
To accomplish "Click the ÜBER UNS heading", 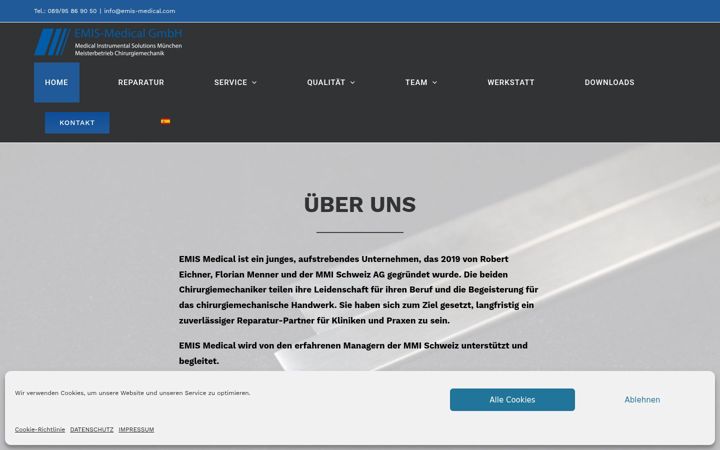I will tap(360, 204).
